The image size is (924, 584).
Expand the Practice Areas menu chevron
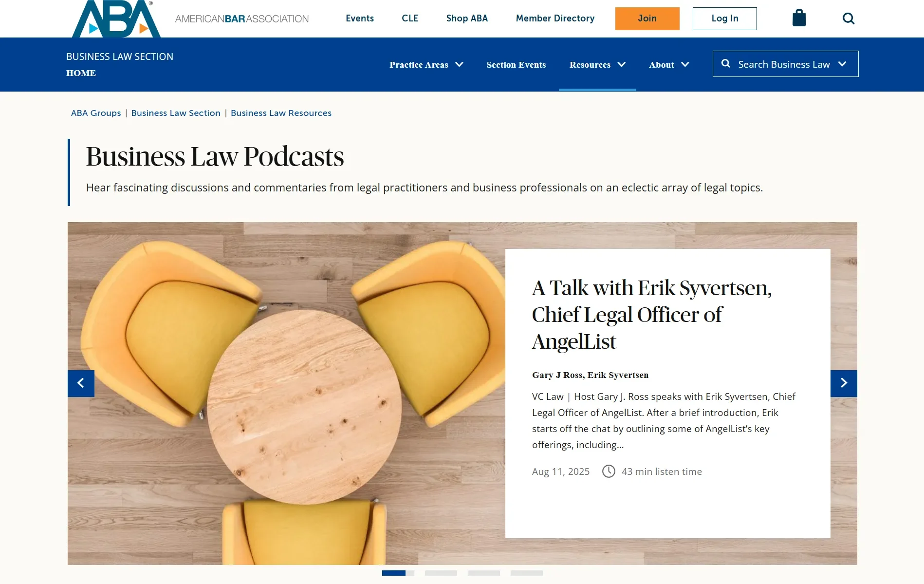[x=459, y=64]
